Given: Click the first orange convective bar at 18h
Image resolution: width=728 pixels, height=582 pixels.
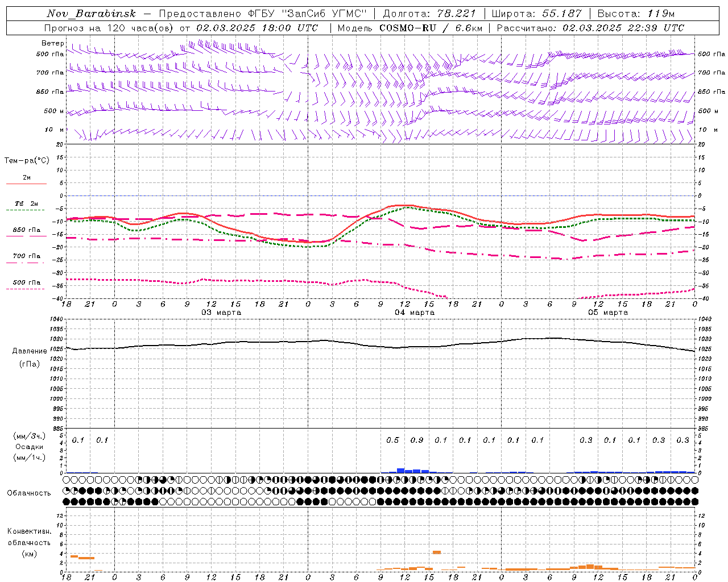Looking at the screenshot, I should [x=74, y=556].
